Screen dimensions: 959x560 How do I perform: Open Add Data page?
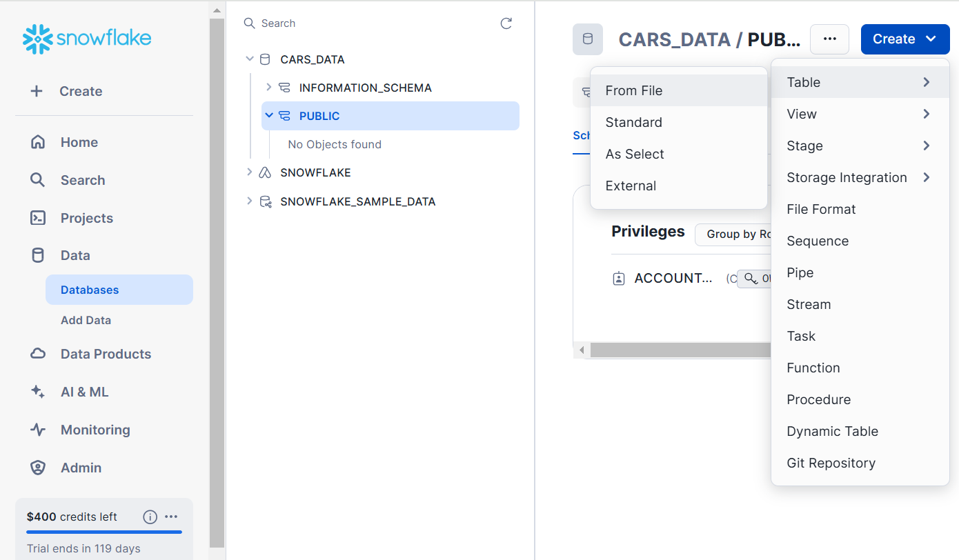pos(86,320)
